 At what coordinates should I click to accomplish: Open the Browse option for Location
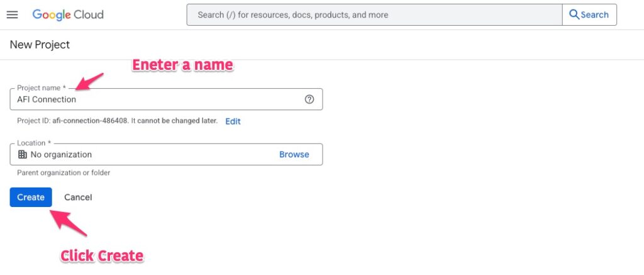tap(294, 154)
